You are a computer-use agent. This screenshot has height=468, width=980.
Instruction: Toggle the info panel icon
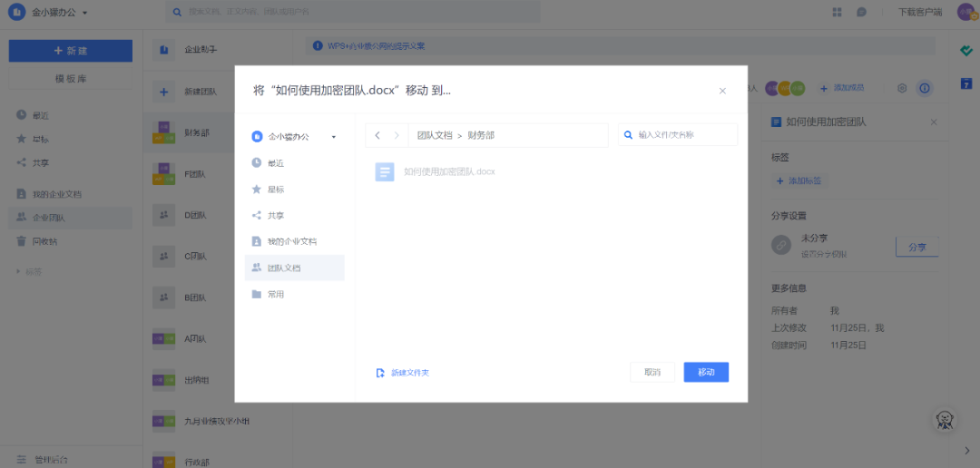[925, 88]
